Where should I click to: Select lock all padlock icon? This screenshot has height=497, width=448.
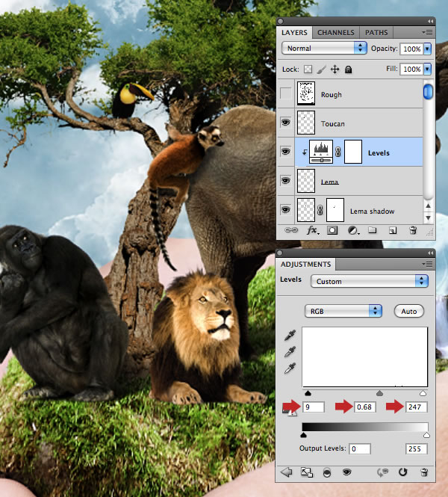348,69
